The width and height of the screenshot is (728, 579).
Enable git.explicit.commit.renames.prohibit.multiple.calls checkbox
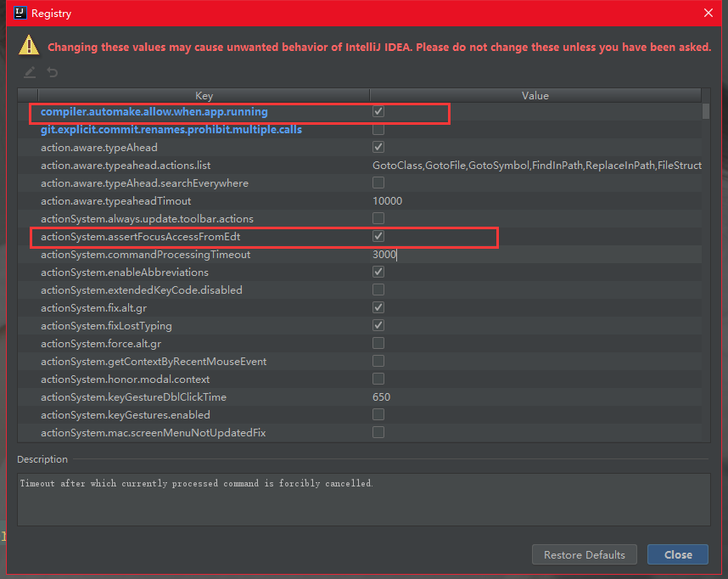[378, 129]
